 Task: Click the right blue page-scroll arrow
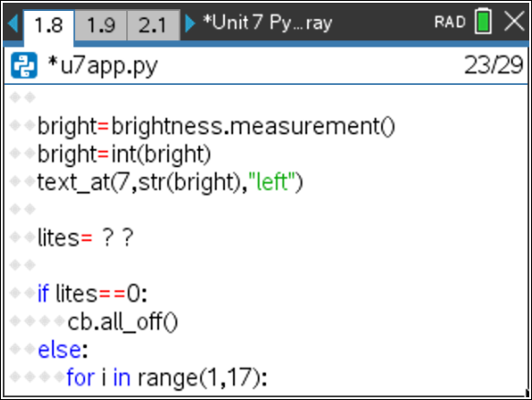click(190, 23)
